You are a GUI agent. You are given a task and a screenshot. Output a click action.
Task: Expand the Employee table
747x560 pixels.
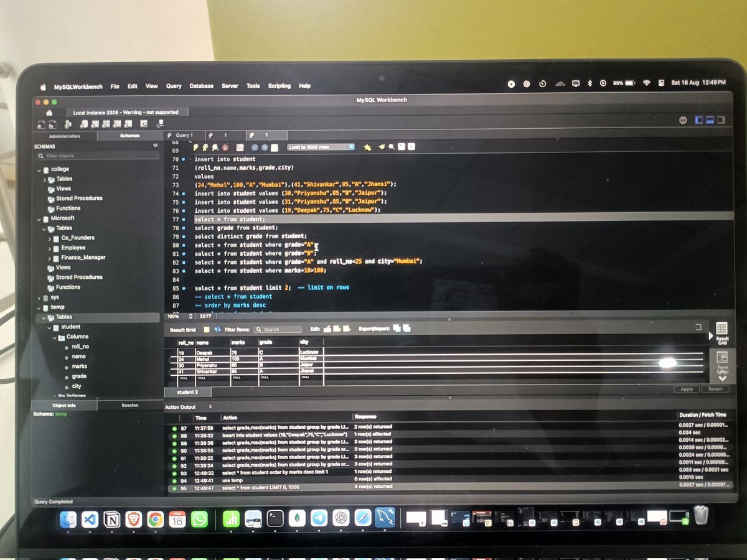click(x=49, y=248)
